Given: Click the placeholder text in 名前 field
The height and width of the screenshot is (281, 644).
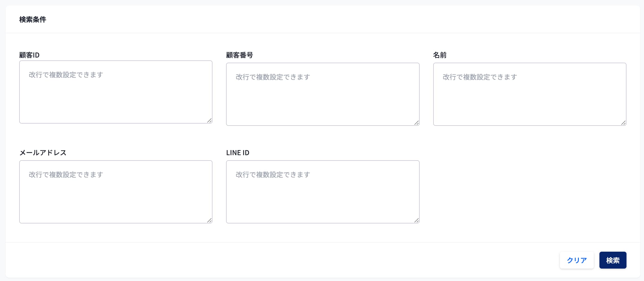Looking at the screenshot, I should pos(479,77).
